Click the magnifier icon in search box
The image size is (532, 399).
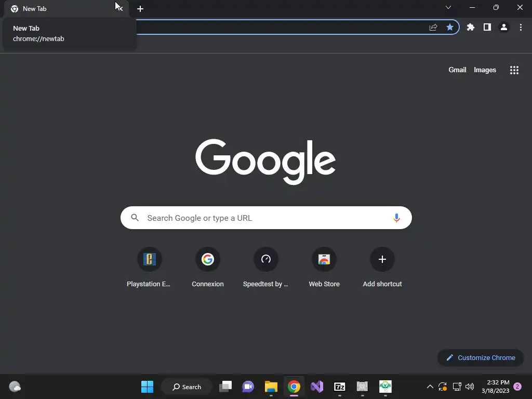[x=135, y=218]
